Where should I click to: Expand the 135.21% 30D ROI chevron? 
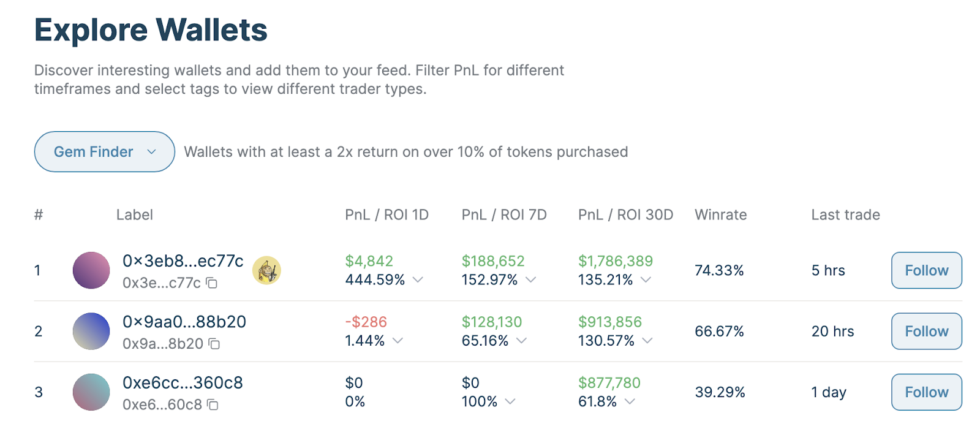tap(646, 279)
